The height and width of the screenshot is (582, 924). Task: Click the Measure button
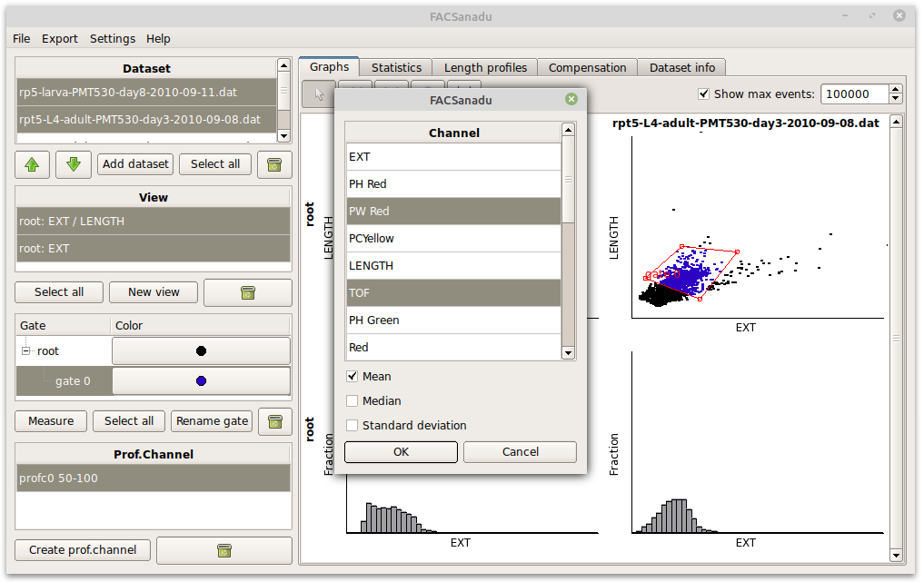click(x=51, y=421)
